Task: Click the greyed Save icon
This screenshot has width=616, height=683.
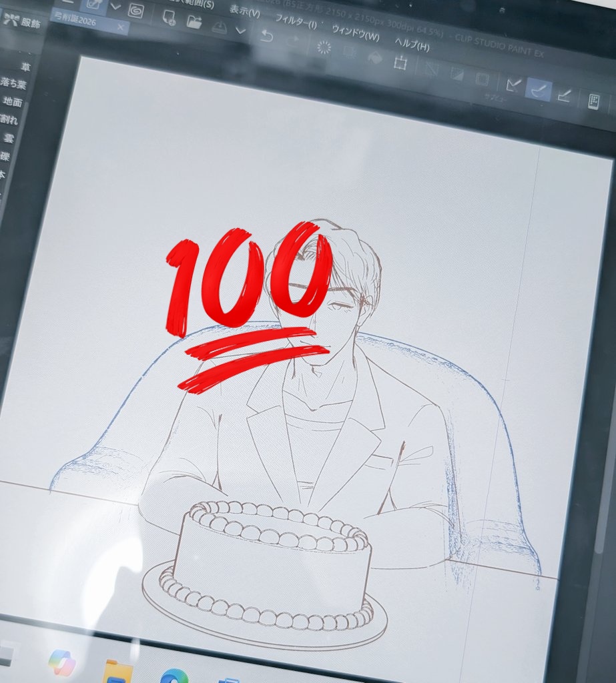Action: tap(220, 27)
